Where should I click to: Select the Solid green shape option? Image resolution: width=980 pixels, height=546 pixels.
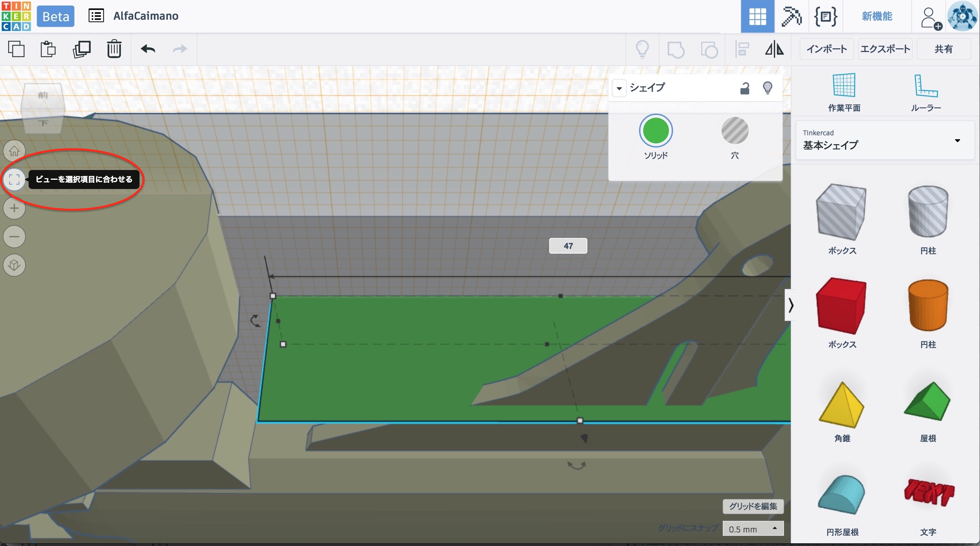point(655,131)
